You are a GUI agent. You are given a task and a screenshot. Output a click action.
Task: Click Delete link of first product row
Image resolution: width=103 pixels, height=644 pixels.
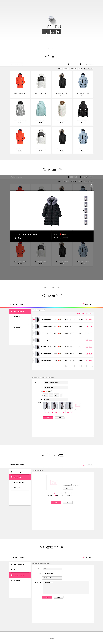tap(90, 319)
